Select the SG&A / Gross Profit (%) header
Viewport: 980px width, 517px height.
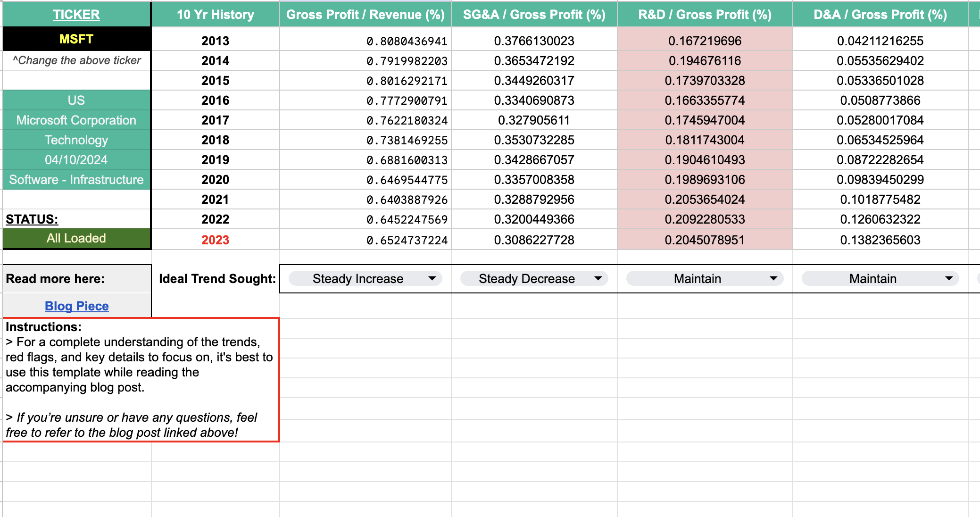(x=534, y=15)
